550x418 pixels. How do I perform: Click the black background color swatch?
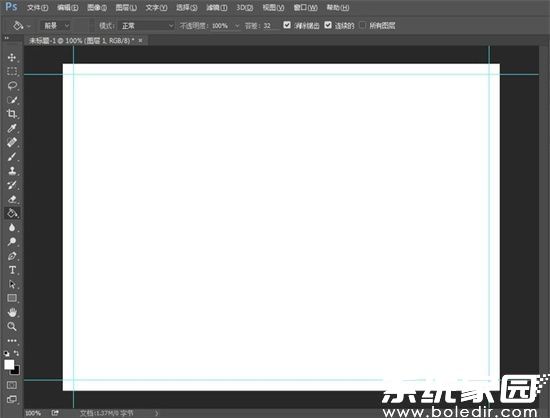coord(16,371)
